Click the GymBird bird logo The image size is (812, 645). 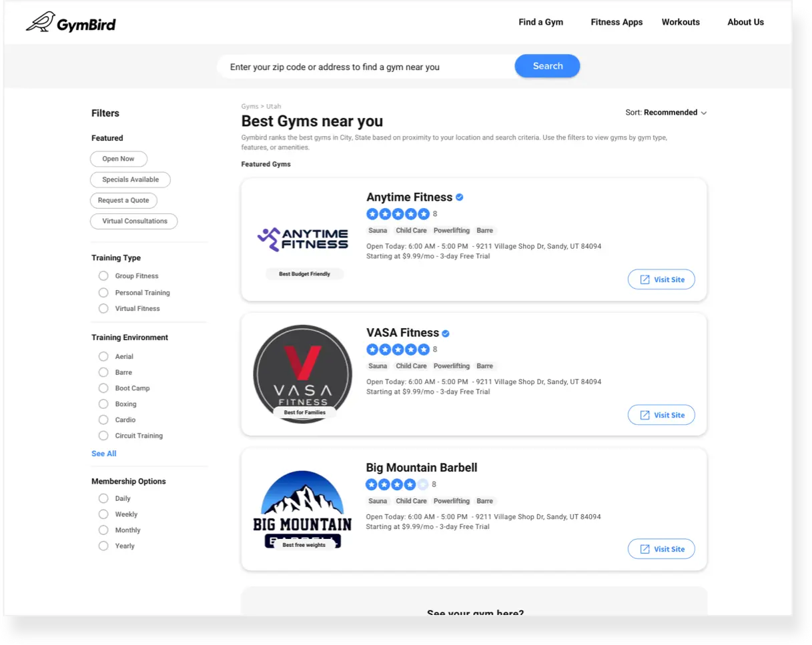pos(40,22)
